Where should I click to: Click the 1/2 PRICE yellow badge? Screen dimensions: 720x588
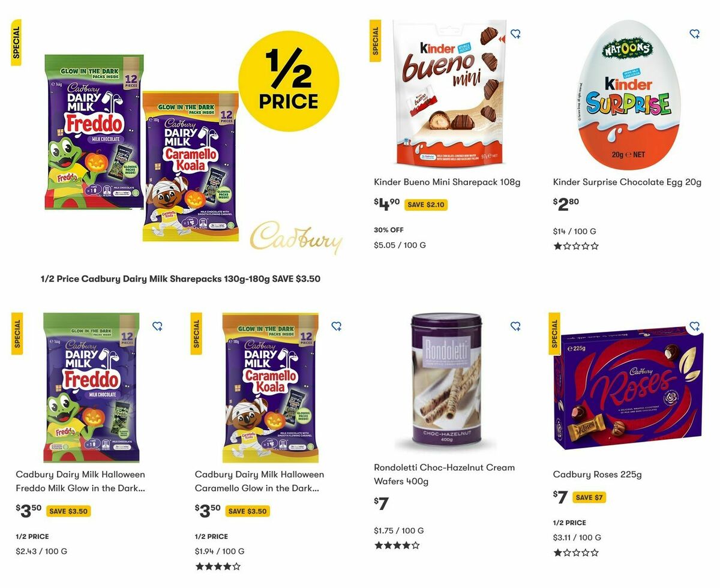(287, 81)
